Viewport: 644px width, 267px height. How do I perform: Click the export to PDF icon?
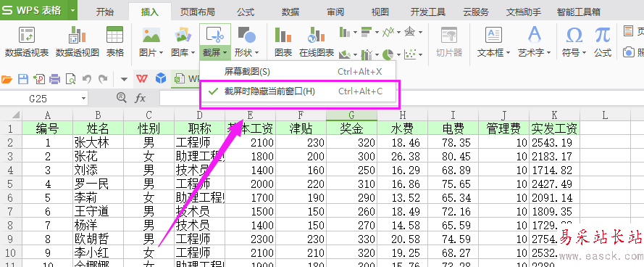point(39,78)
